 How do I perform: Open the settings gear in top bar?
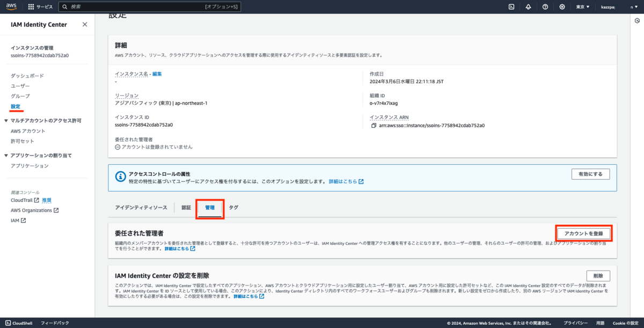coord(562,7)
